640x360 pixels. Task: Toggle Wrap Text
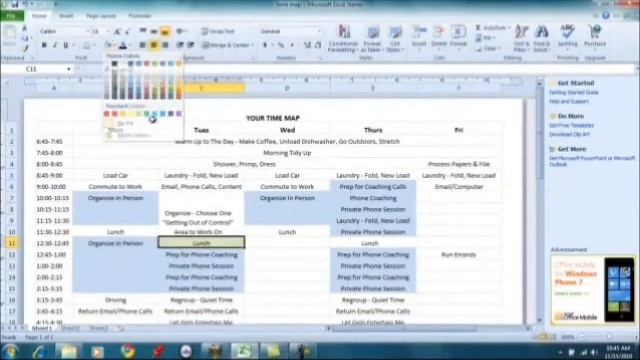pyautogui.click(x=218, y=31)
